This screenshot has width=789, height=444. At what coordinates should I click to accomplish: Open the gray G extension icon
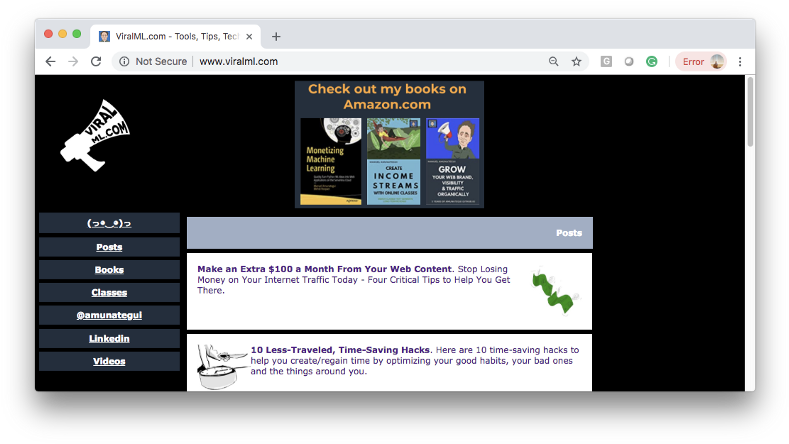pyautogui.click(x=606, y=61)
